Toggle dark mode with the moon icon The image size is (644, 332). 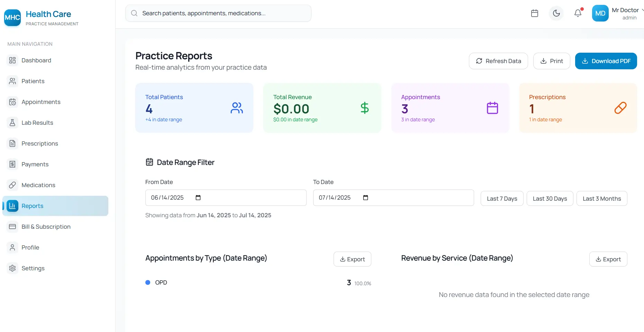[x=556, y=13]
